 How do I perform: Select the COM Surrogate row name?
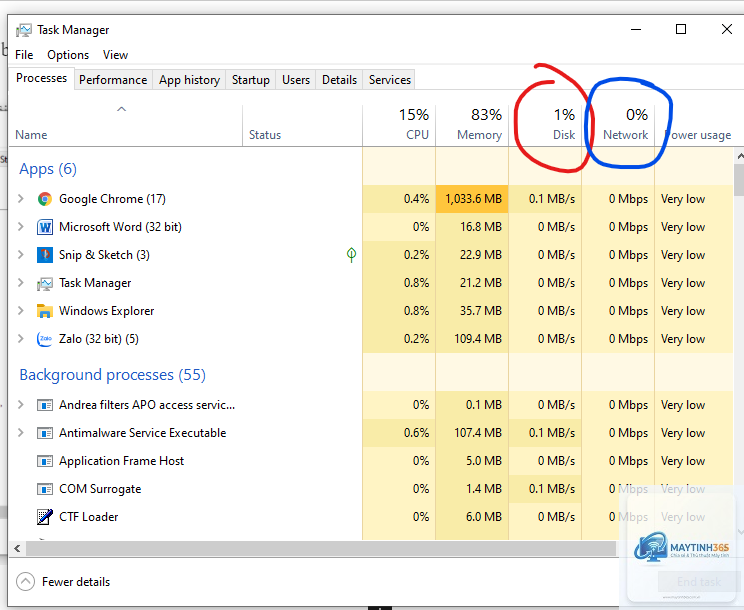point(100,489)
